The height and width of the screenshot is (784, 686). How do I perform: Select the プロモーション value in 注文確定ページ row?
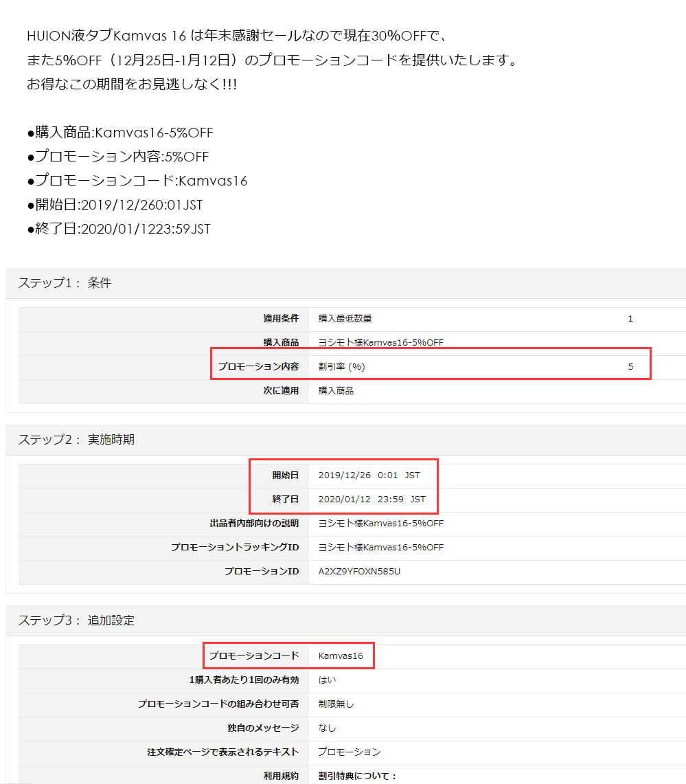click(x=350, y=752)
